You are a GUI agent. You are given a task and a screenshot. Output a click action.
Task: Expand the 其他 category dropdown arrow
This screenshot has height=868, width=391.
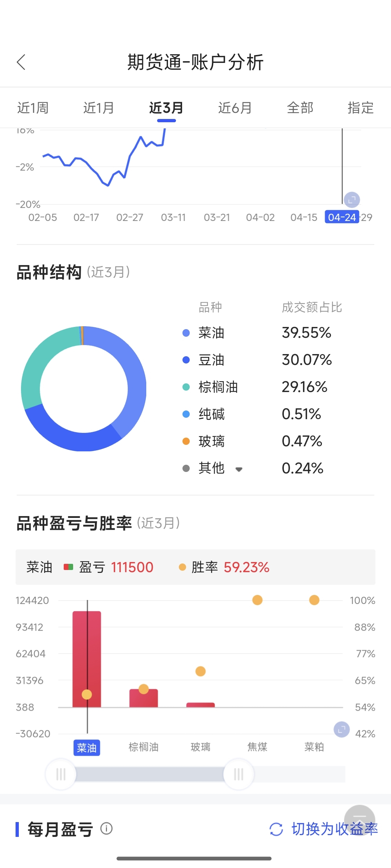tap(239, 469)
